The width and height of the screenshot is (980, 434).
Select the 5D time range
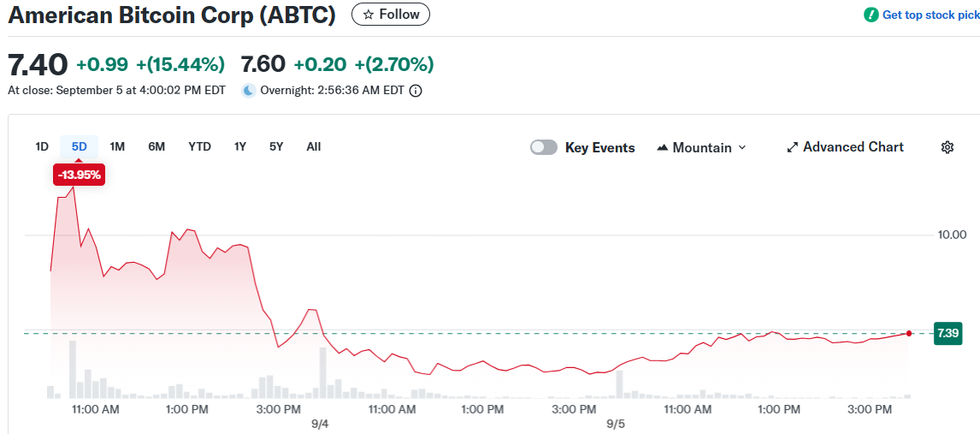pos(80,146)
